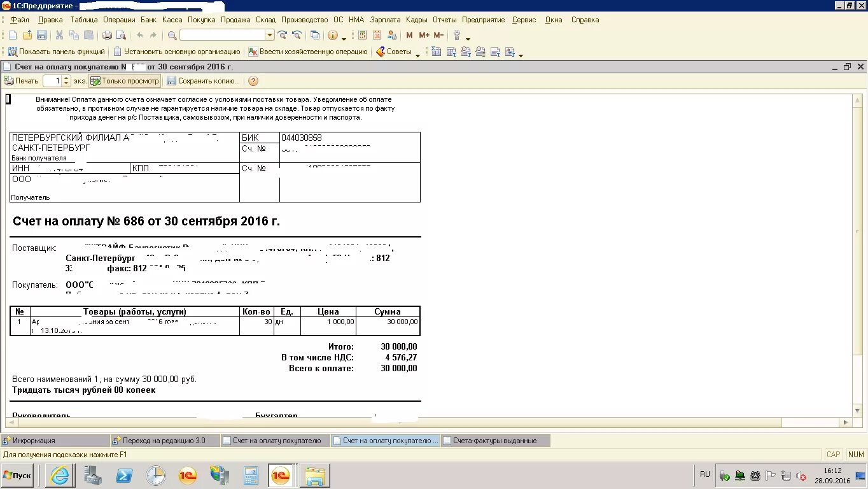Click the НДС amount 4 576,27

(401, 357)
